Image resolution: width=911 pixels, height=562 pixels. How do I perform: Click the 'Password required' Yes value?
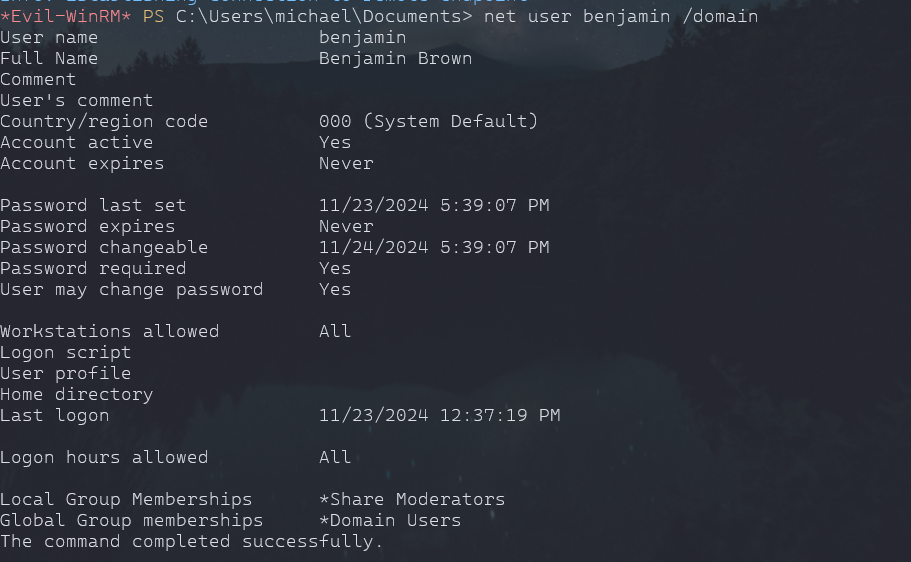tap(335, 268)
